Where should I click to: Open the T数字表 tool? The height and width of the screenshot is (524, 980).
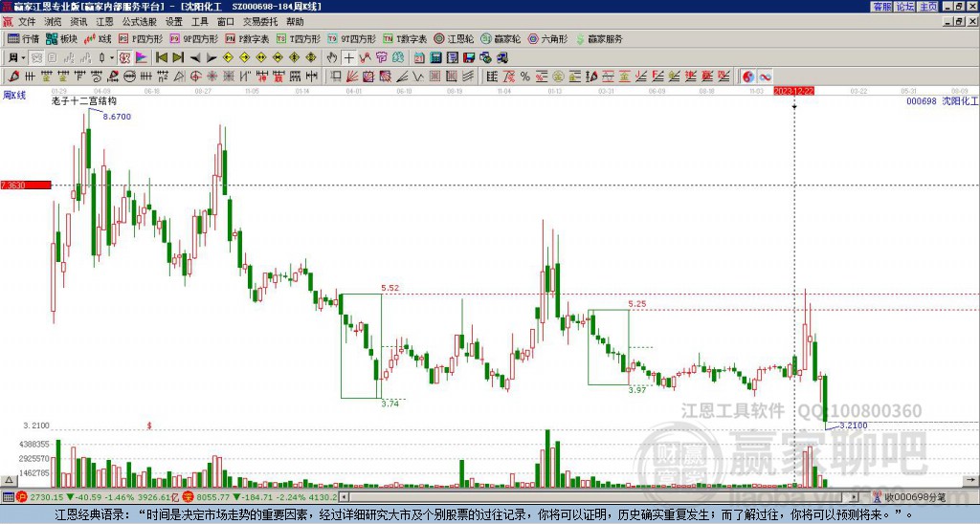coord(405,39)
